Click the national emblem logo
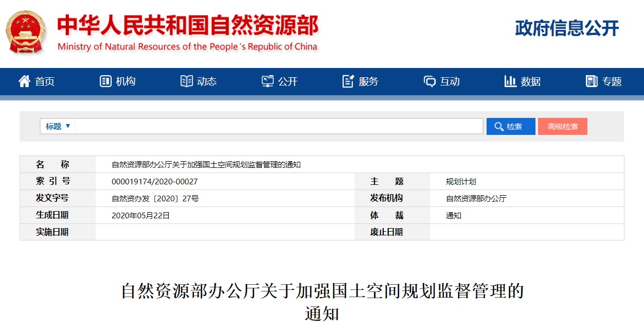 point(26,32)
